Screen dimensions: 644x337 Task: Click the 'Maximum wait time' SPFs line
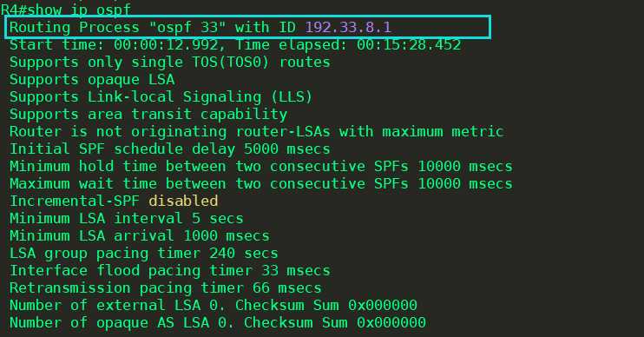(x=261, y=184)
